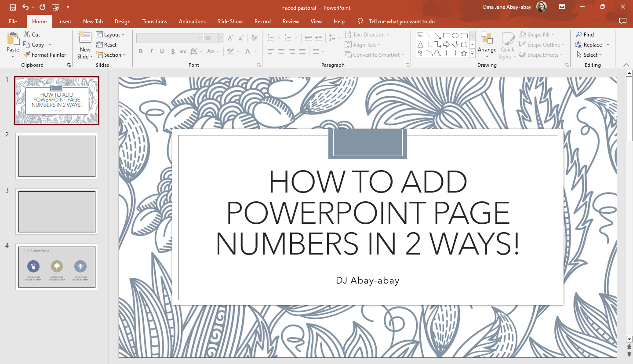Open the Arrange options icon

(x=487, y=44)
